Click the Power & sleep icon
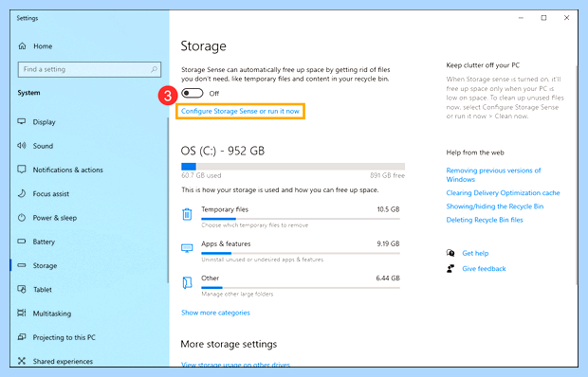588x377 pixels. (22, 218)
